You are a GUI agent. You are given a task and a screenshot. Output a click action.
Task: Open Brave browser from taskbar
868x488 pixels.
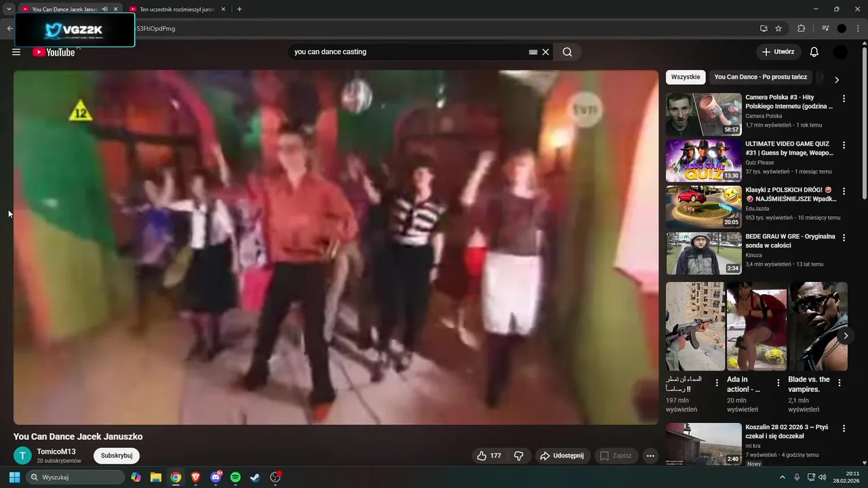[x=196, y=477]
